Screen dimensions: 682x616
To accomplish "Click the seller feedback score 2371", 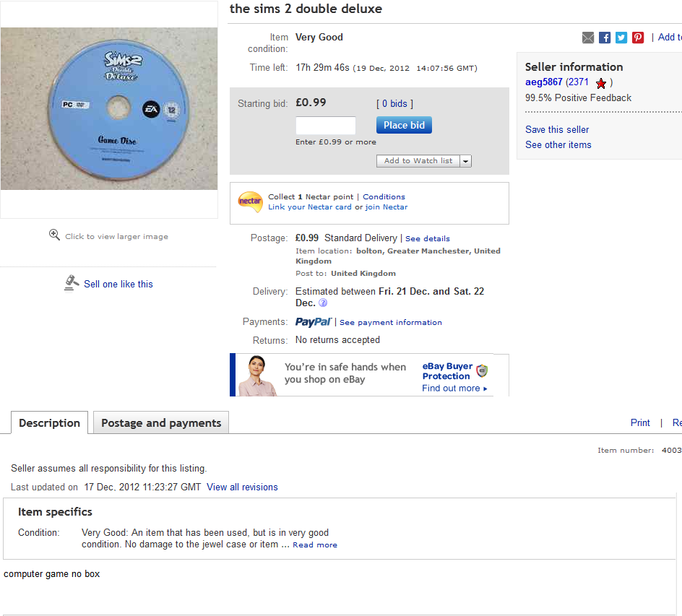I will pyautogui.click(x=578, y=82).
